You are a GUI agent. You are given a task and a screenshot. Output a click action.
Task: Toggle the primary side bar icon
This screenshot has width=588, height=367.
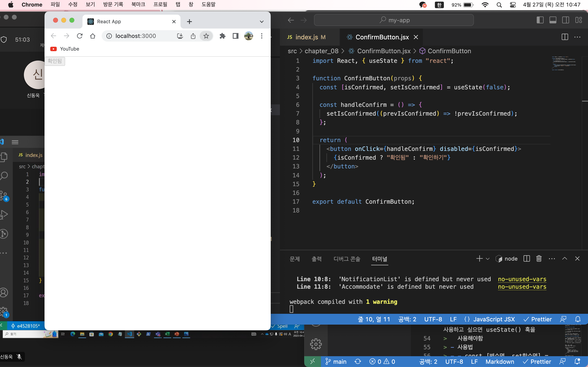coord(540,20)
